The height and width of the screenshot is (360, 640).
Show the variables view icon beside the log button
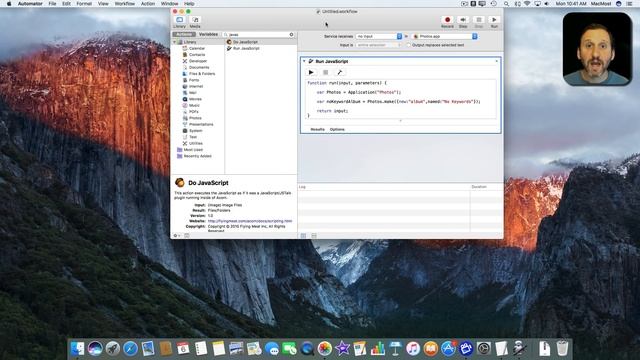[314, 236]
